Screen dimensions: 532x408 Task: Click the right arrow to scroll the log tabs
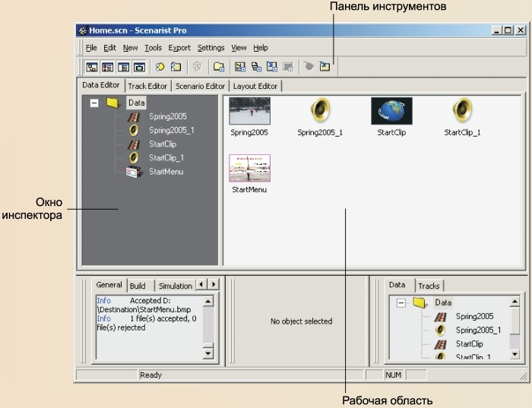click(214, 284)
